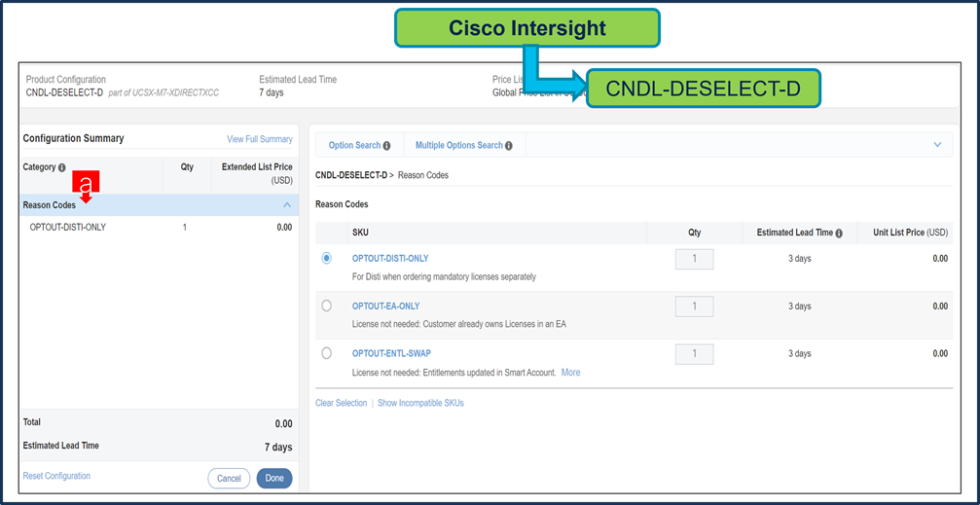Click the Qty field for OPTOUT-ENTL-SWAP

click(x=695, y=354)
